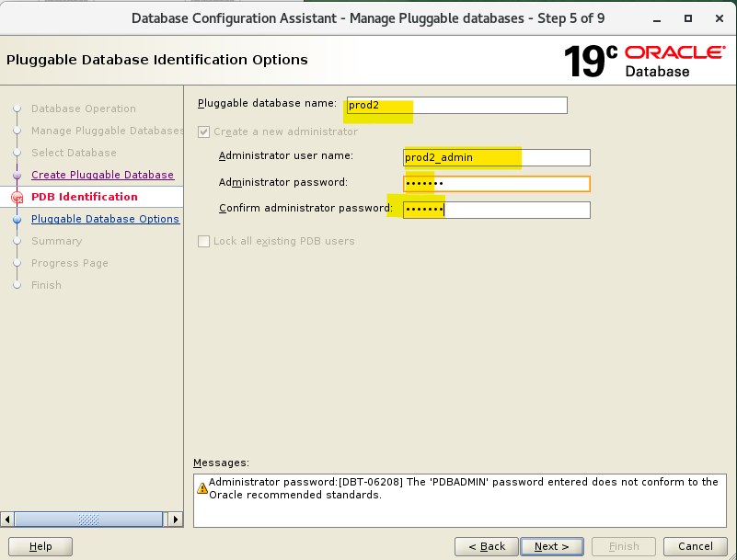
Task: Maximize the Database Configuration Assistant window
Action: (x=688, y=18)
